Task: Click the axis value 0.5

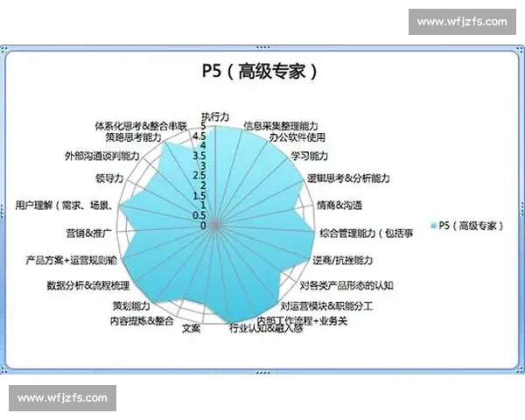Action: point(199,215)
